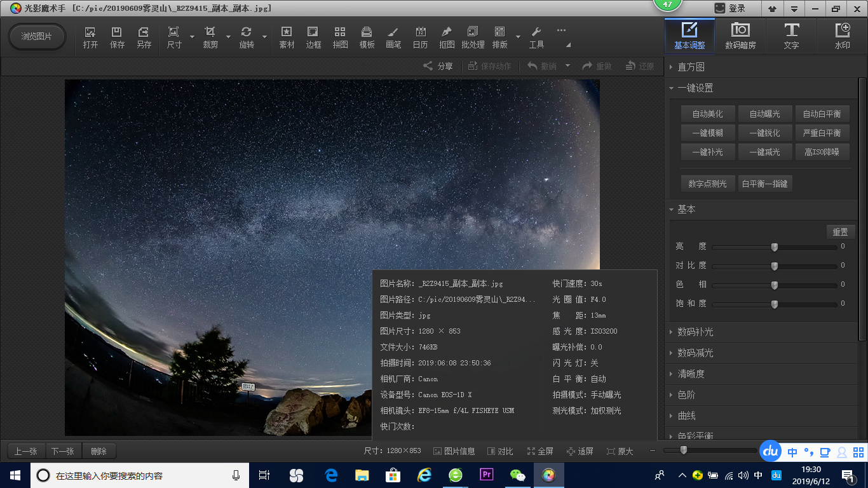This screenshot has width=868, height=488.
Task: Click the 自动美化 button
Action: 707,114
